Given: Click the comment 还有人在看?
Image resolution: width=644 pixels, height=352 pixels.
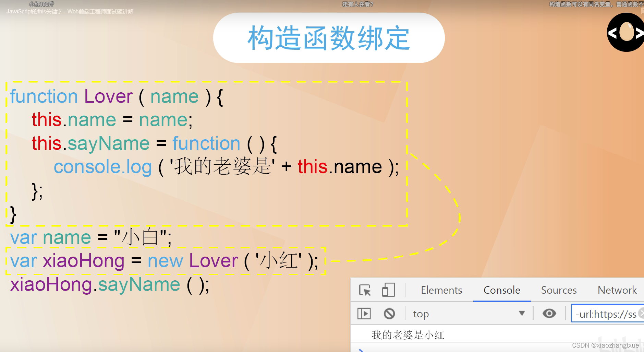Looking at the screenshot, I should click(357, 4).
